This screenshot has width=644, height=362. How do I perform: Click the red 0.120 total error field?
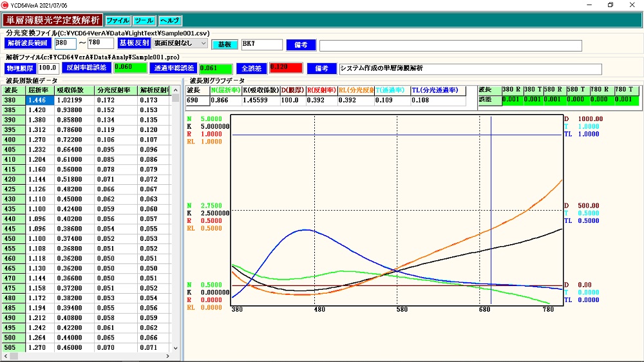point(285,68)
